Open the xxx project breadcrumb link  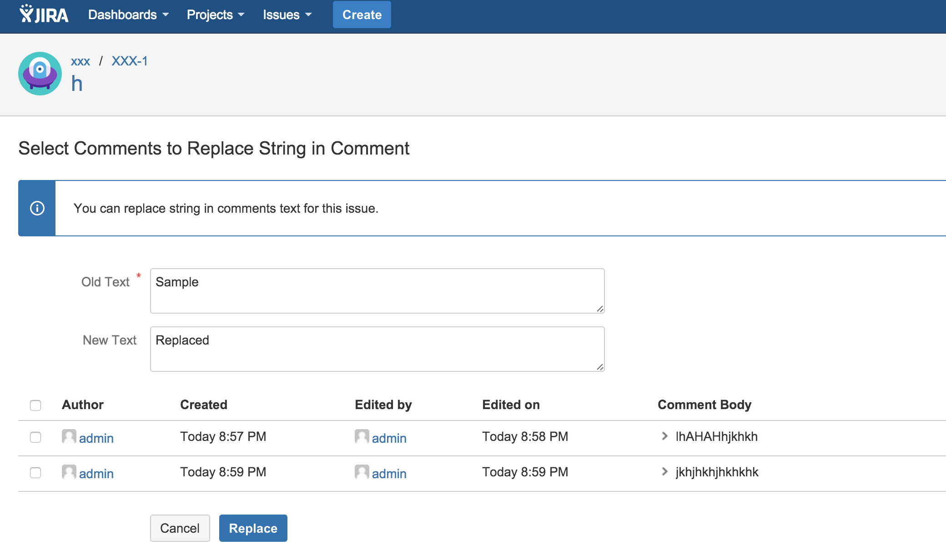coord(81,61)
